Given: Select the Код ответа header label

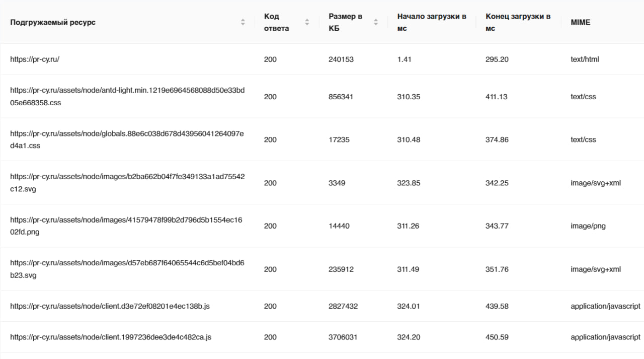Looking at the screenshot, I should [x=276, y=22].
